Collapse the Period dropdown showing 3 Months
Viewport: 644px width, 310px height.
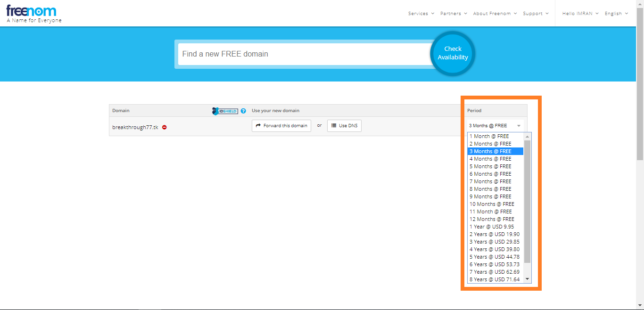(x=495, y=126)
